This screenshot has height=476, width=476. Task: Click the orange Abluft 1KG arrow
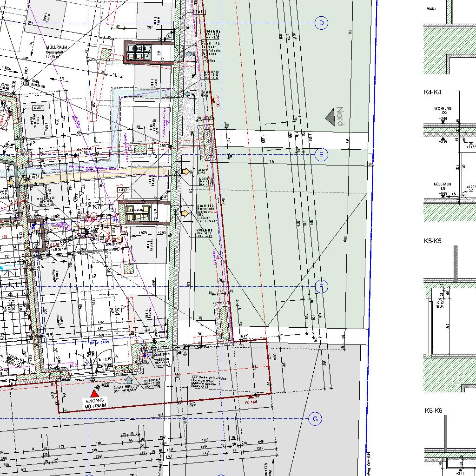(185, 213)
